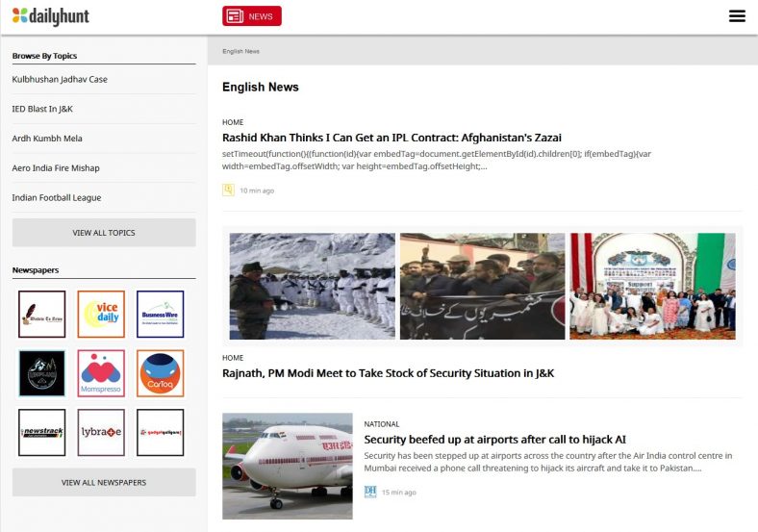Click the English News breadcrumb
Viewport: 758px width, 532px height.
pyautogui.click(x=240, y=51)
